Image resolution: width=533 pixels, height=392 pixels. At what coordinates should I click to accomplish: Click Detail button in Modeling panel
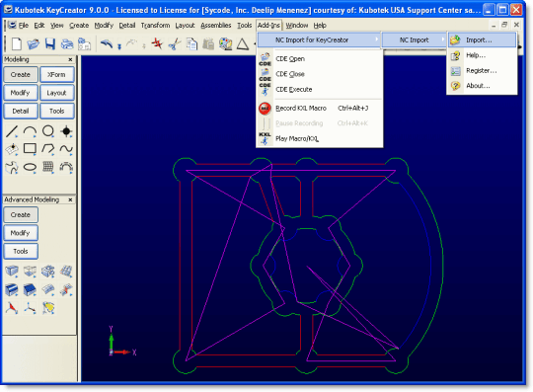21,112
